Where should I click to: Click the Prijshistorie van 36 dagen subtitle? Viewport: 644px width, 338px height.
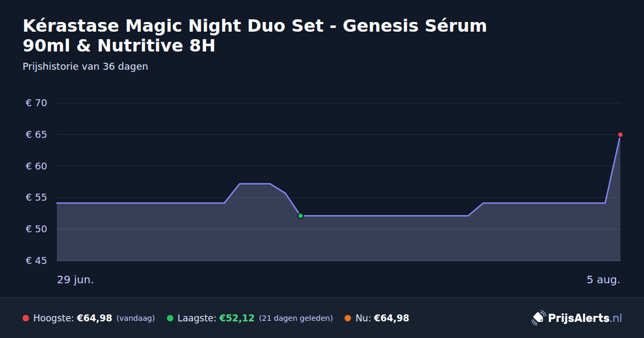coord(85,67)
